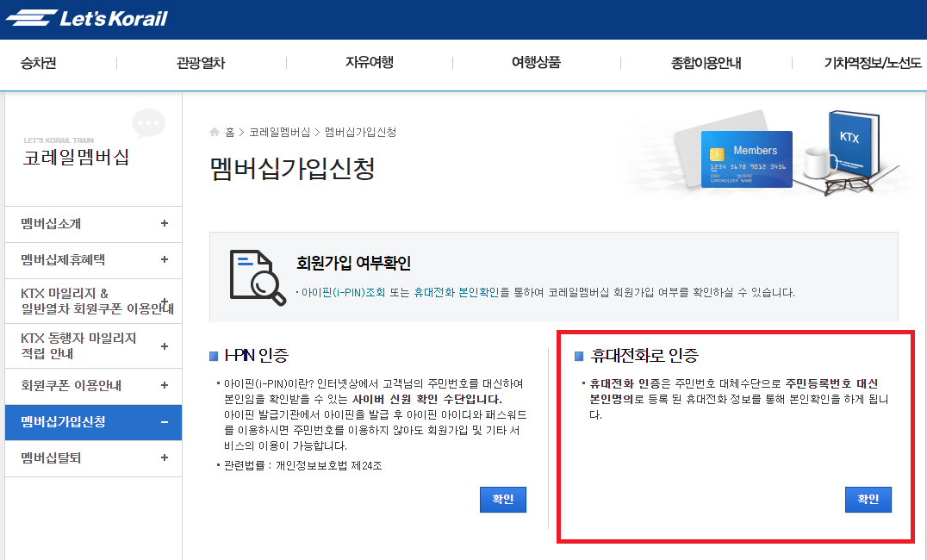Image resolution: width=927 pixels, height=560 pixels.
Task: Click the 멤버십가입신청 page heading
Action: [x=293, y=169]
